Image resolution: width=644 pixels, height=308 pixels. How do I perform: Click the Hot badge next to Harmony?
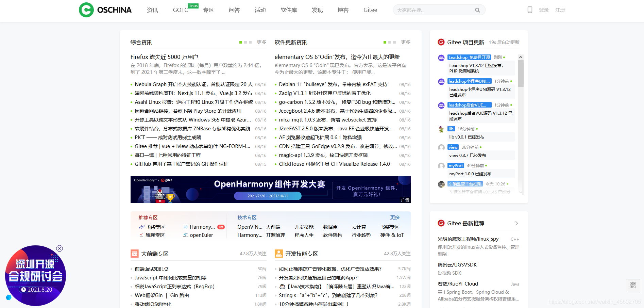click(221, 227)
